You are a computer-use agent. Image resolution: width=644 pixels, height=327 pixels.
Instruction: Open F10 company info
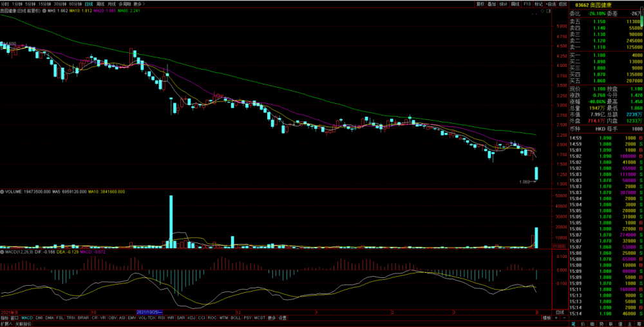(527, 4)
